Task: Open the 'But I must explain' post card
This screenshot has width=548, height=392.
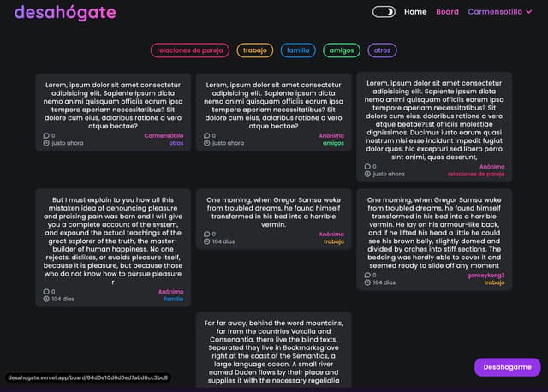Action: pyautogui.click(x=113, y=247)
